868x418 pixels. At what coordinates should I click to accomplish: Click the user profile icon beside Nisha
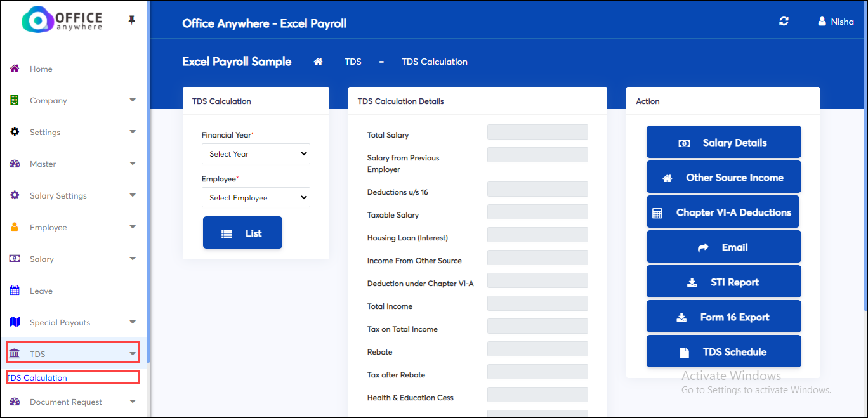[x=822, y=22]
